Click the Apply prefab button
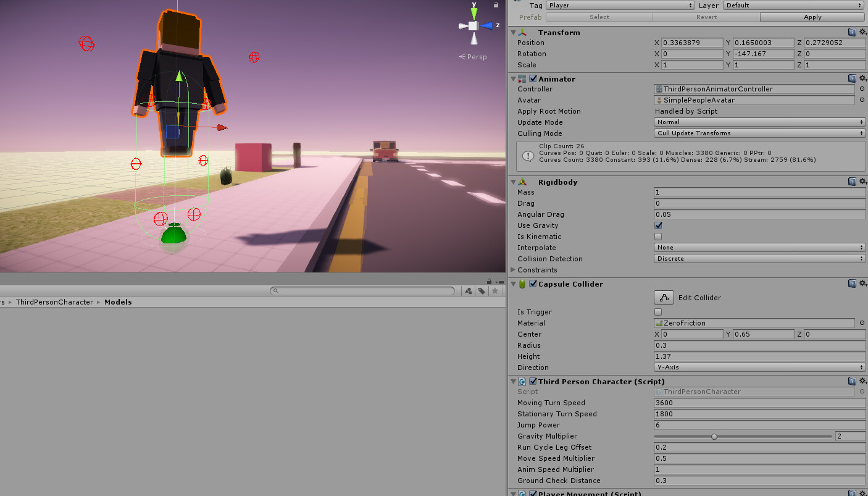868x496 pixels. pyautogui.click(x=812, y=17)
